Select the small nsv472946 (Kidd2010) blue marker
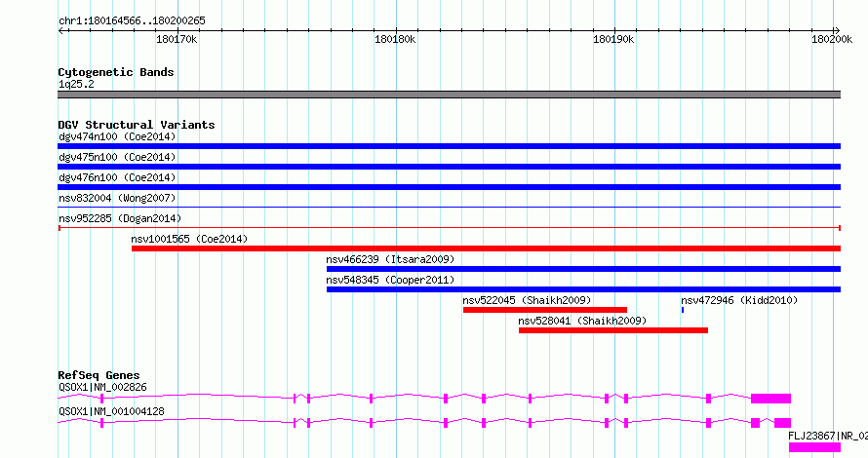The image size is (868, 458). point(683,310)
